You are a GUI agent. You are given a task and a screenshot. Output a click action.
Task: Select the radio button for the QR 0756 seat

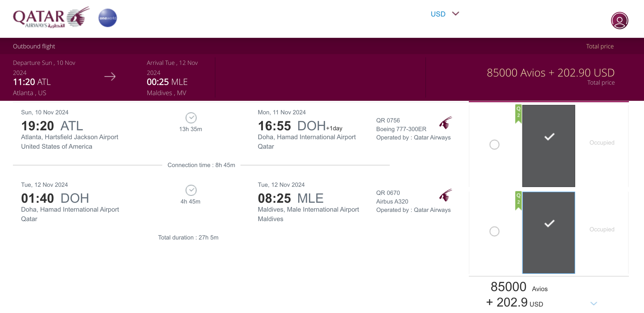494,145
